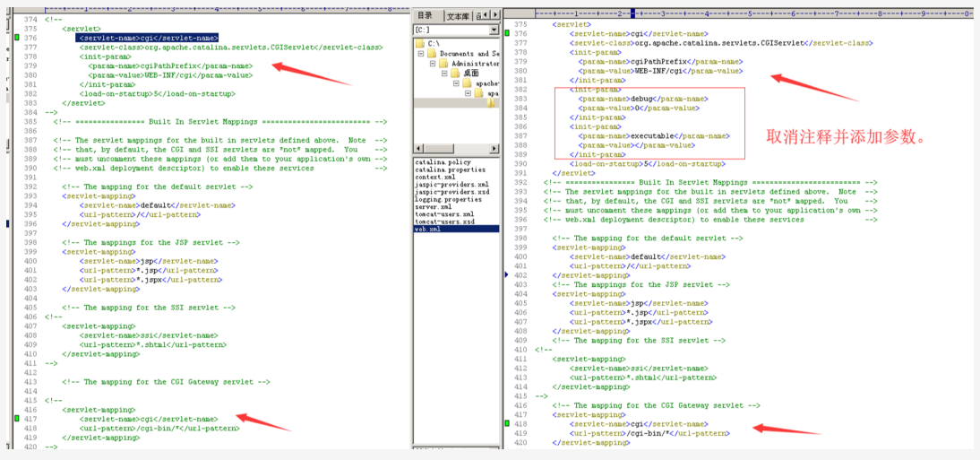Click the folder tree's right scroll arrow
Screen dimensions: 980x460
coord(494,148)
